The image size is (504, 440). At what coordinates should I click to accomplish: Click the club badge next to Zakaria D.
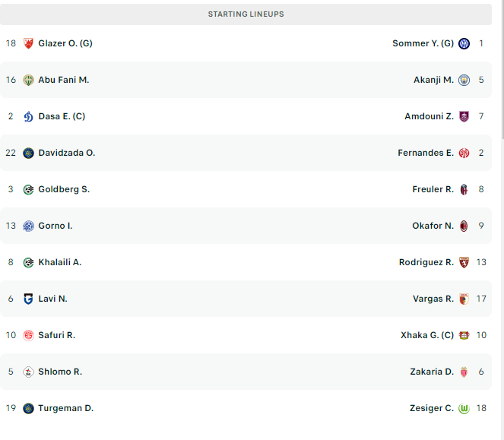click(x=464, y=372)
